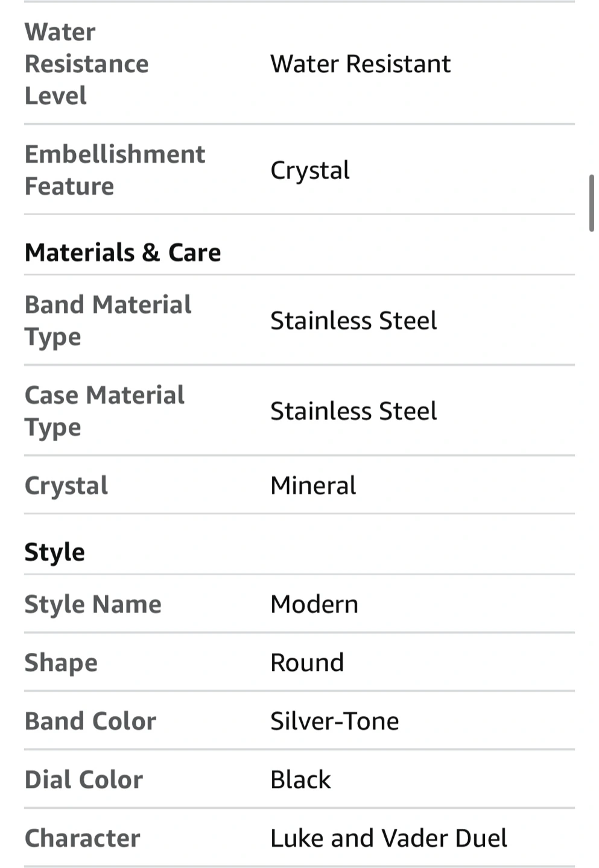The width and height of the screenshot is (599, 868).
Task: Click the Crystal embellishment value
Action: tap(310, 171)
